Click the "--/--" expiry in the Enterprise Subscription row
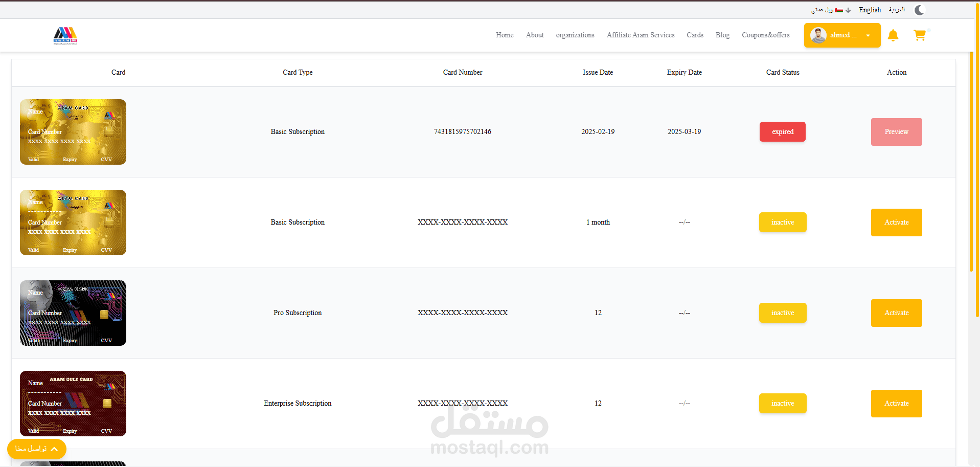 pyautogui.click(x=684, y=404)
